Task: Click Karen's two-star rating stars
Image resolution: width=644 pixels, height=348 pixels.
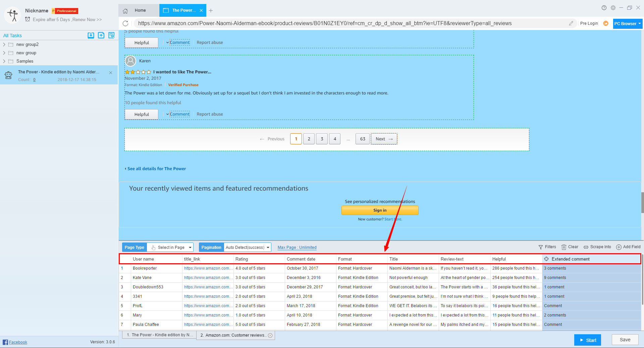Action: (138, 72)
